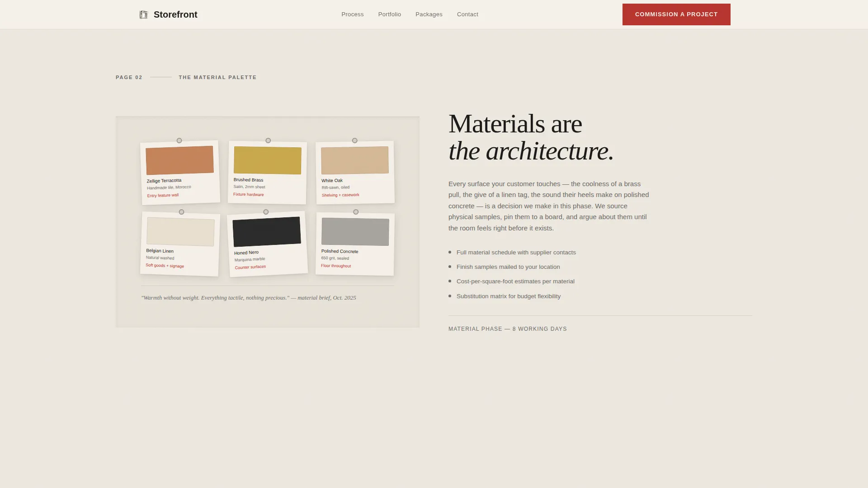Open the Process nav link
Viewport: 868px width, 488px height.
tap(353, 14)
